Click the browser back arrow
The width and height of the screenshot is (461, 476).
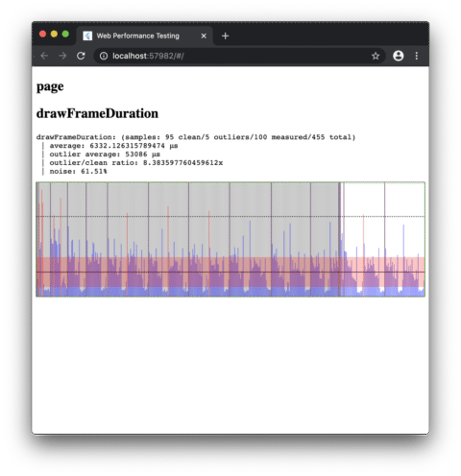[x=44, y=56]
